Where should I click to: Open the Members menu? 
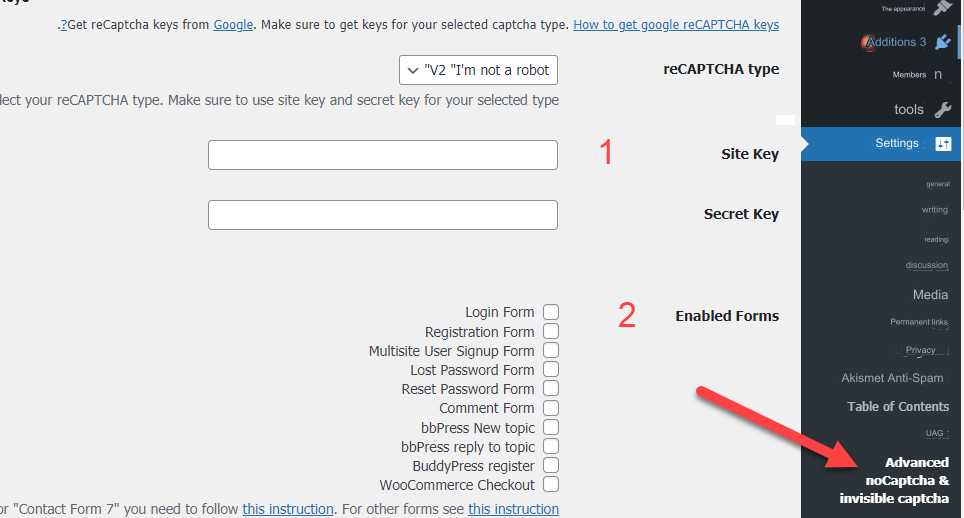point(909,75)
